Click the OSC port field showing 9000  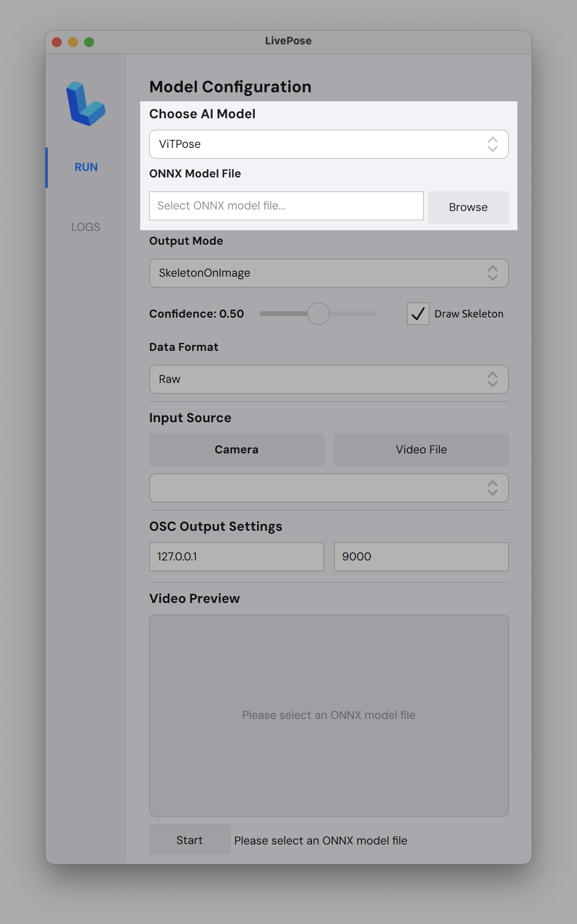[421, 557]
